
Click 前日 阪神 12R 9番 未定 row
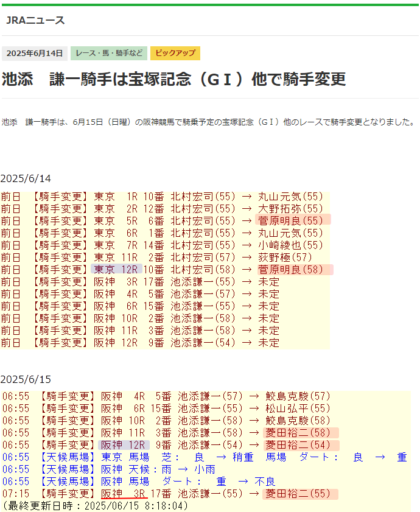[140, 343]
